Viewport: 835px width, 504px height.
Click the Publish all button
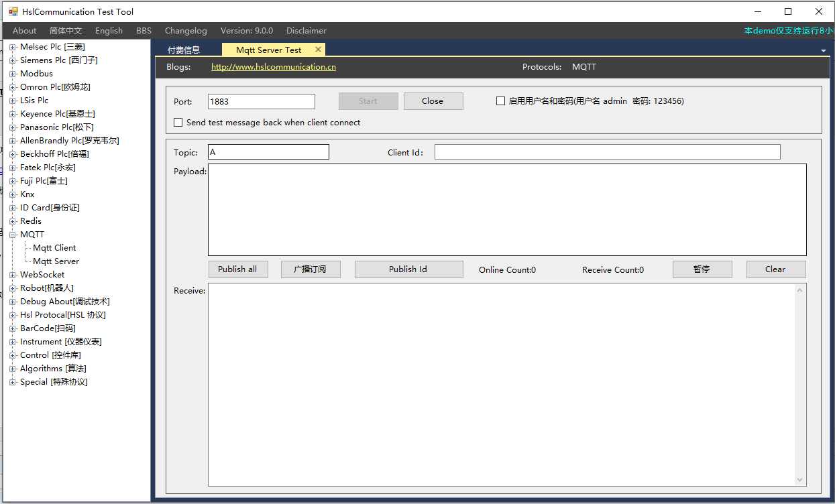(237, 269)
